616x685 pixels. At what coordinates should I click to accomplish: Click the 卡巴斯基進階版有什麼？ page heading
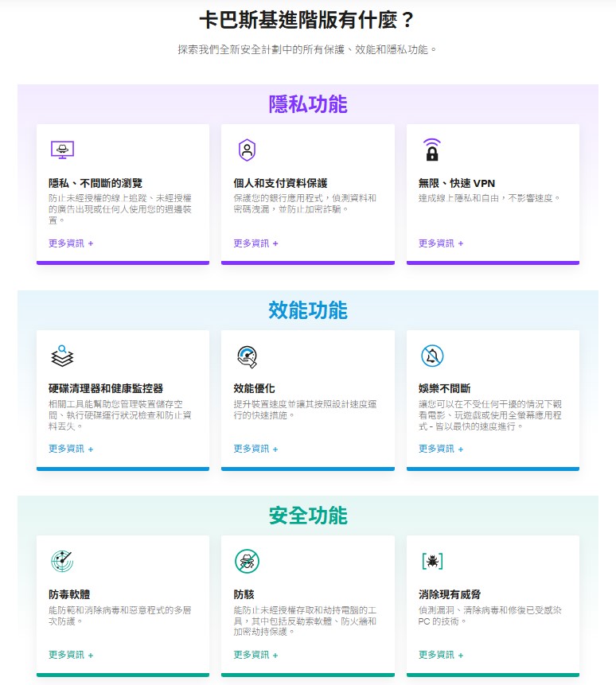pos(308,20)
